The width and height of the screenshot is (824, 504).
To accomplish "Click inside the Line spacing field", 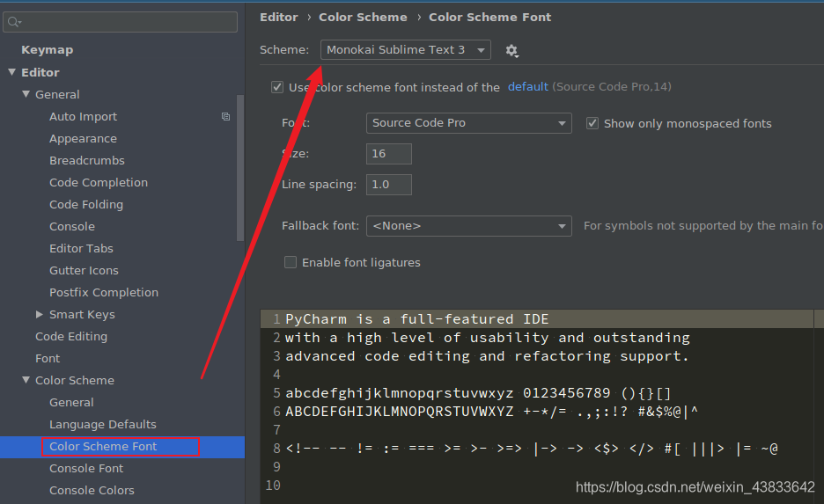I will [x=389, y=185].
